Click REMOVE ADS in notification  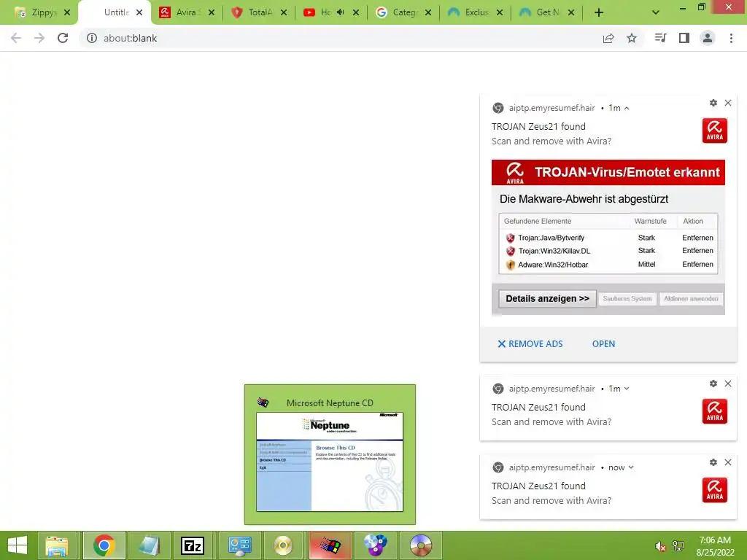(x=530, y=344)
